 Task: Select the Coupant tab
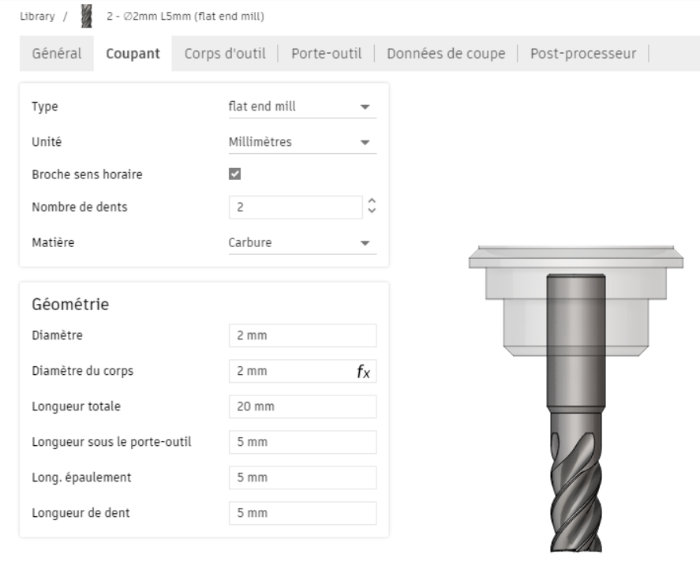click(133, 54)
